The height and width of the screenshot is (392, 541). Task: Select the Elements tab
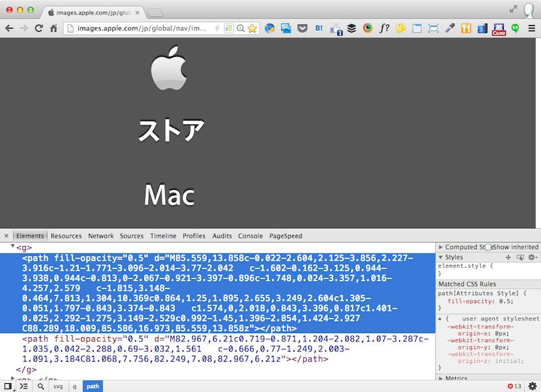pyautogui.click(x=30, y=236)
